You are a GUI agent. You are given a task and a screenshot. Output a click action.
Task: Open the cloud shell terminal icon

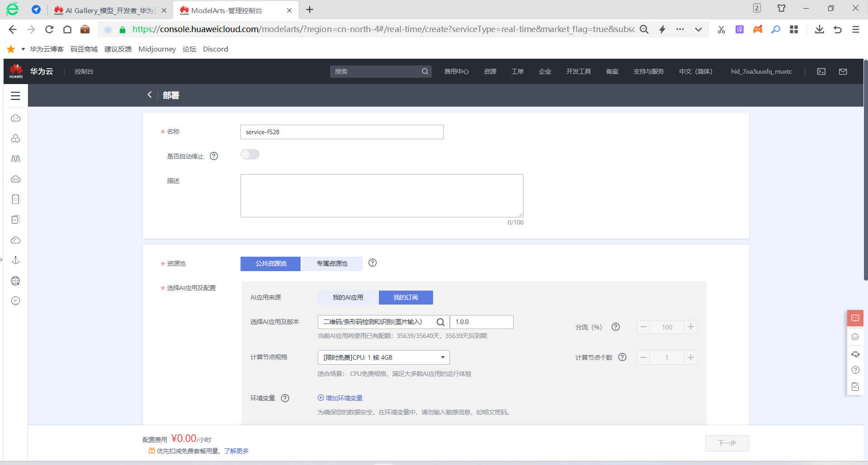tap(821, 71)
